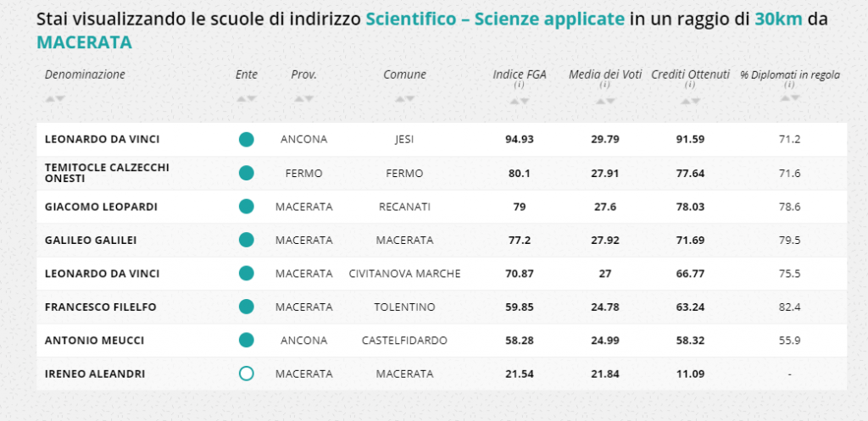Click filled Ente circle for Galileo Galilei
Image resolution: width=868 pixels, height=421 pixels.
coord(247,240)
